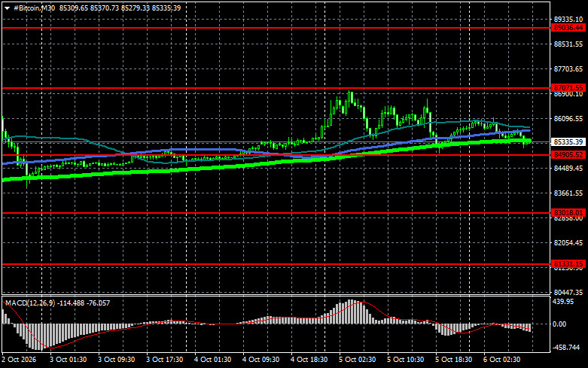The height and width of the screenshot is (368, 588).
Task: Select the MACD(12,26,9) indicator label
Action: pyautogui.click(x=32, y=303)
